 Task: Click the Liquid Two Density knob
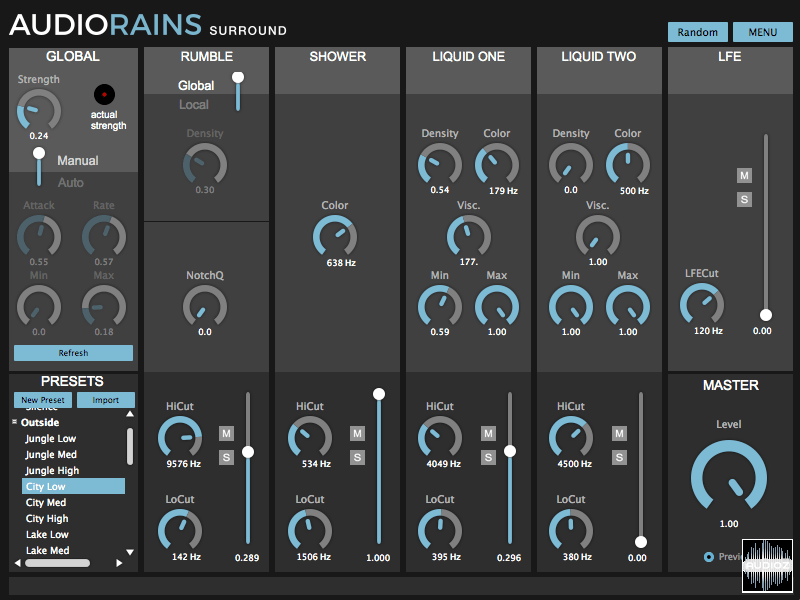(571, 165)
